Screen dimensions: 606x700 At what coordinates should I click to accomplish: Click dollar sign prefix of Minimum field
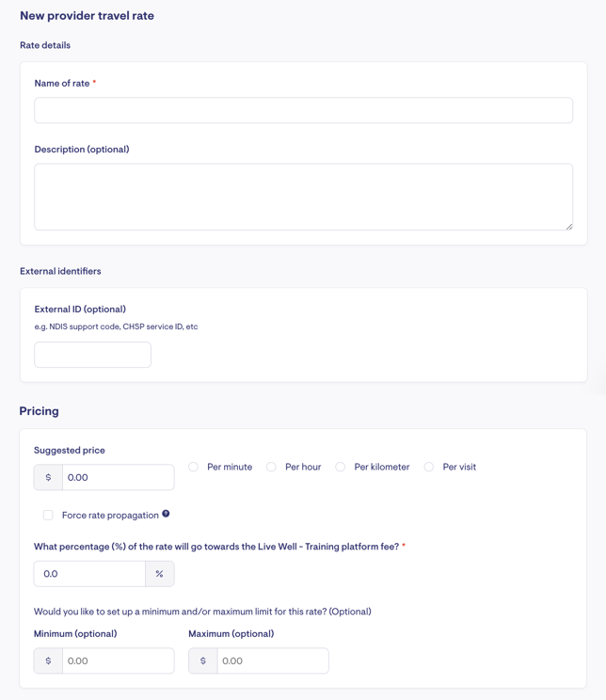pyautogui.click(x=48, y=660)
